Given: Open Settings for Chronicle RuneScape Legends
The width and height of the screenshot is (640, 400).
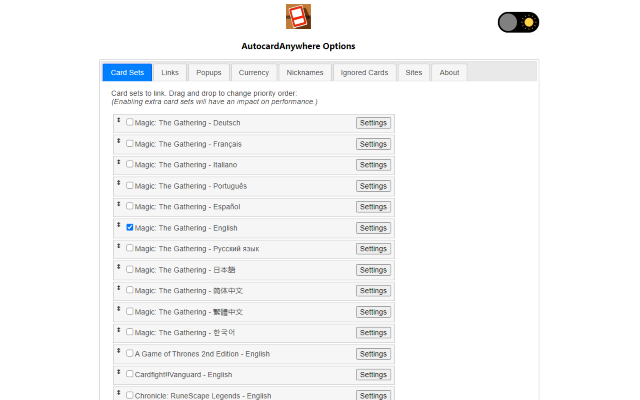Looking at the screenshot, I should click(373, 396).
